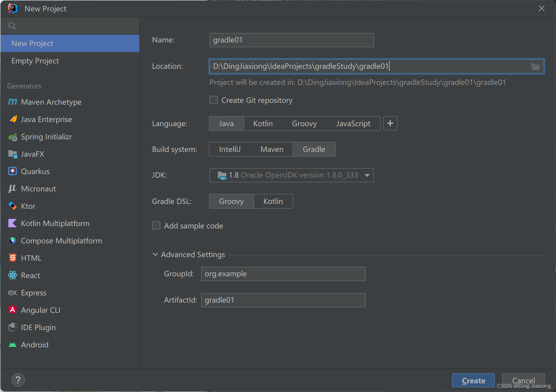Screen dimensions: 556x392
Task: Click the Quarkus generator icon
Action: point(13,171)
